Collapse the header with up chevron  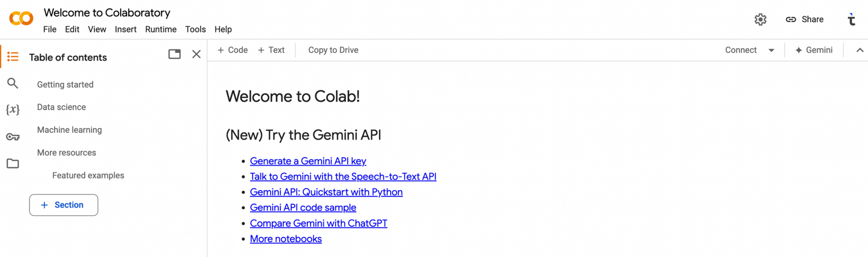pos(859,50)
